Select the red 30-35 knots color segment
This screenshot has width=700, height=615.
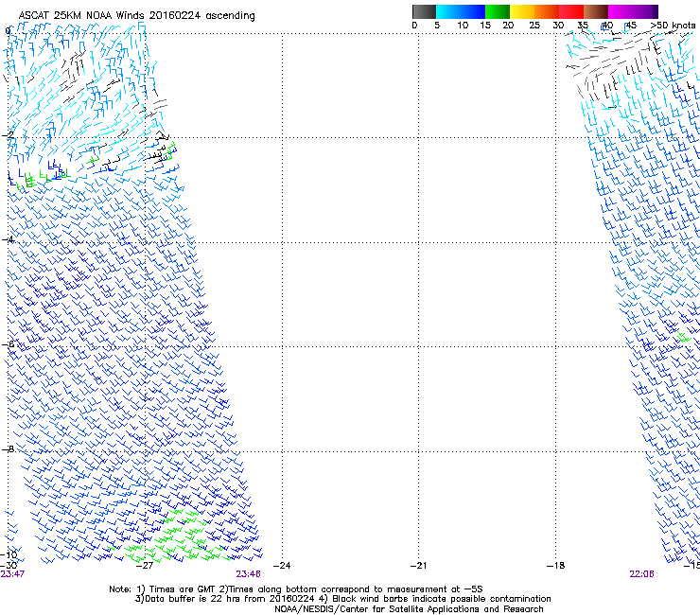[x=571, y=11]
